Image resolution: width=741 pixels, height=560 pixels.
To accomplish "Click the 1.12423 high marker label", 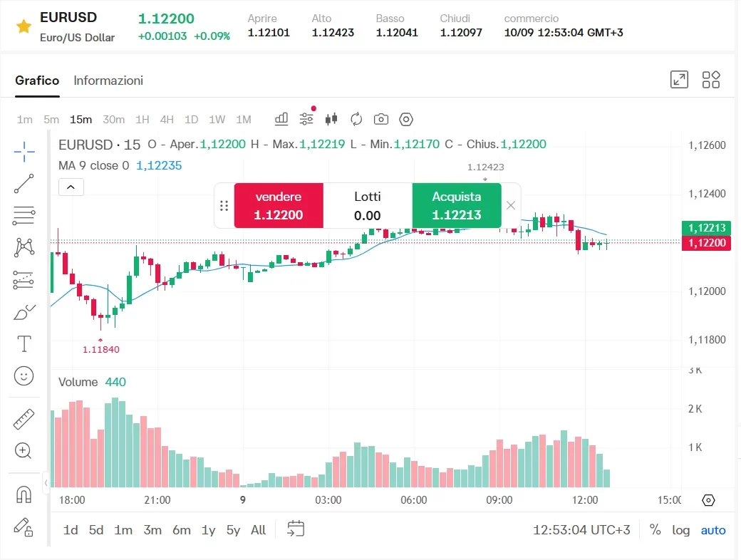I will click(x=486, y=167).
